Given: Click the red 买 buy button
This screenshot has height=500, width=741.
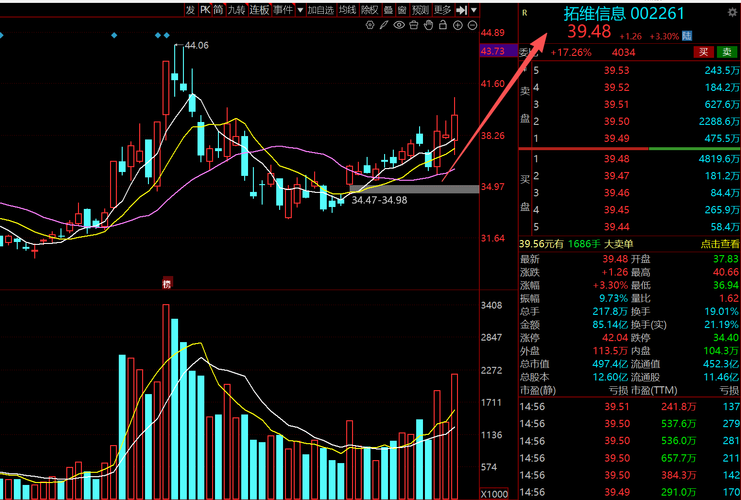Looking at the screenshot, I should click(704, 52).
